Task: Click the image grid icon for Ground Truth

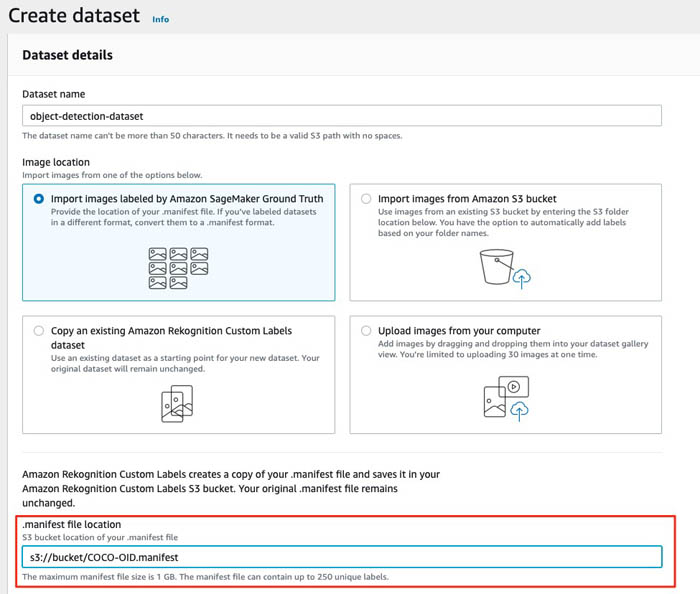Action: 178,268
